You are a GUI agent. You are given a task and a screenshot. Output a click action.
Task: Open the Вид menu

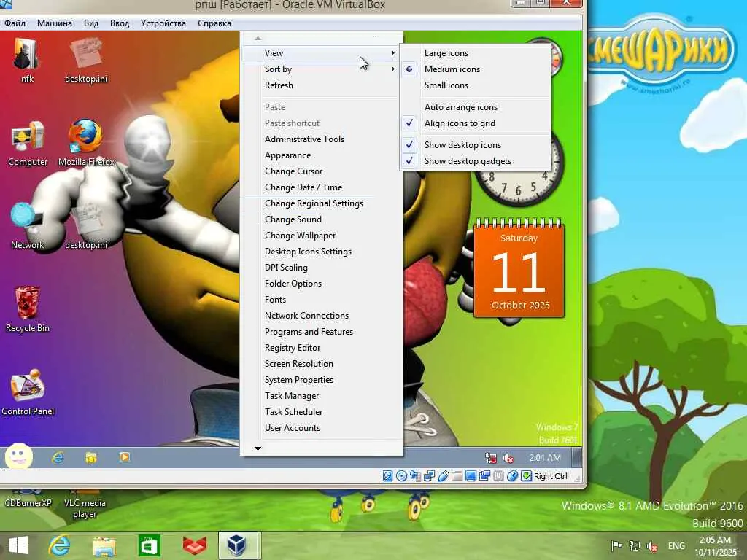pos(91,23)
